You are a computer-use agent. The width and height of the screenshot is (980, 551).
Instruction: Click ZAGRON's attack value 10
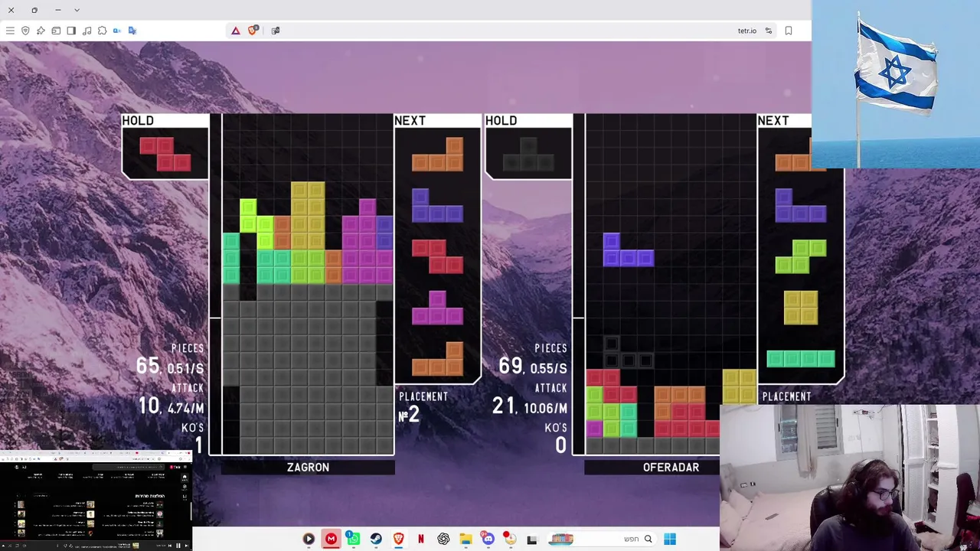[149, 406]
